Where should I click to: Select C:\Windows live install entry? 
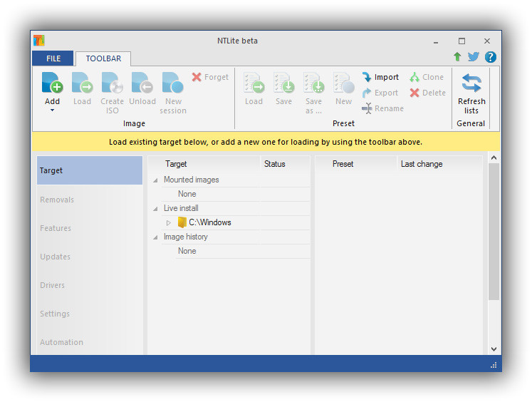tap(209, 222)
